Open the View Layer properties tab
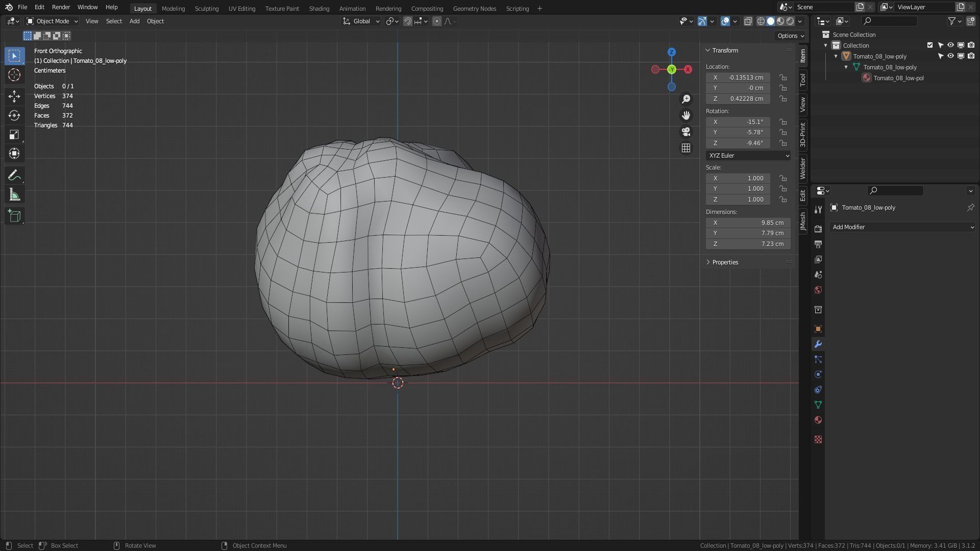The width and height of the screenshot is (980, 551). click(x=818, y=260)
